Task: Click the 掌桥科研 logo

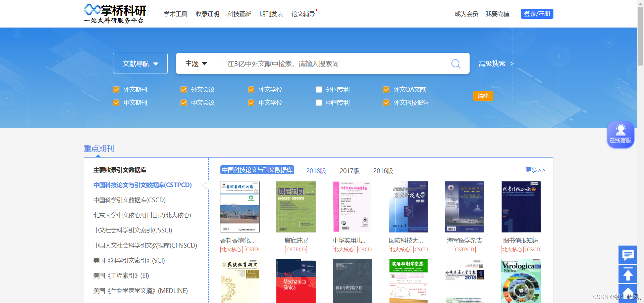Action: pos(115,14)
